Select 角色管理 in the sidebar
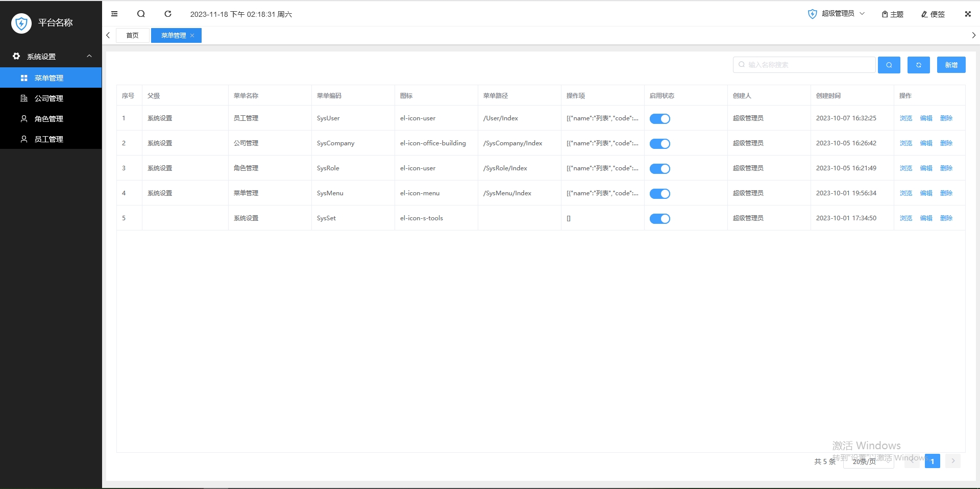The width and height of the screenshot is (980, 489). (51, 118)
